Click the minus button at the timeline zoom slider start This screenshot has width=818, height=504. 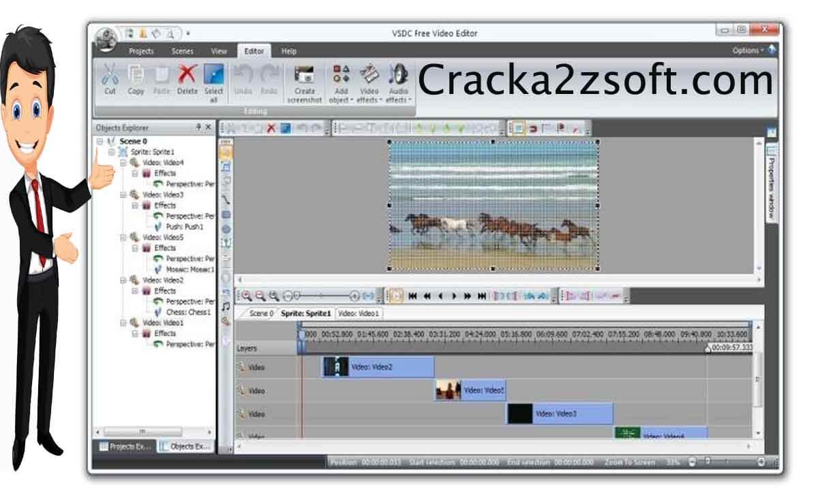point(288,296)
